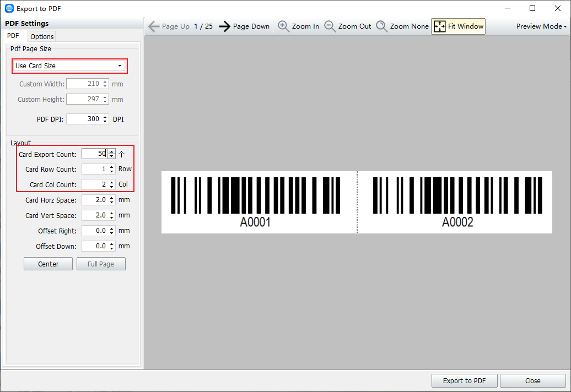571x392 pixels.
Task: Click the Card Export Count field
Action: 95,154
